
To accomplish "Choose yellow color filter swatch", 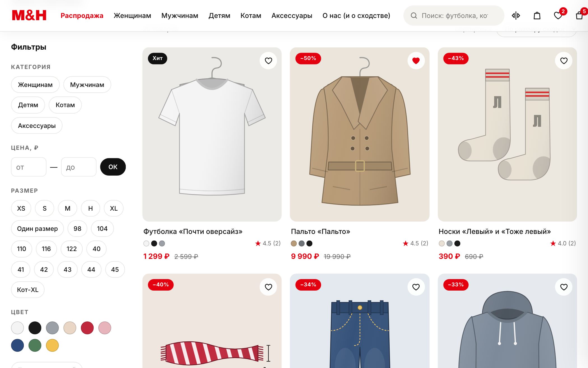I will pyautogui.click(x=52, y=345).
